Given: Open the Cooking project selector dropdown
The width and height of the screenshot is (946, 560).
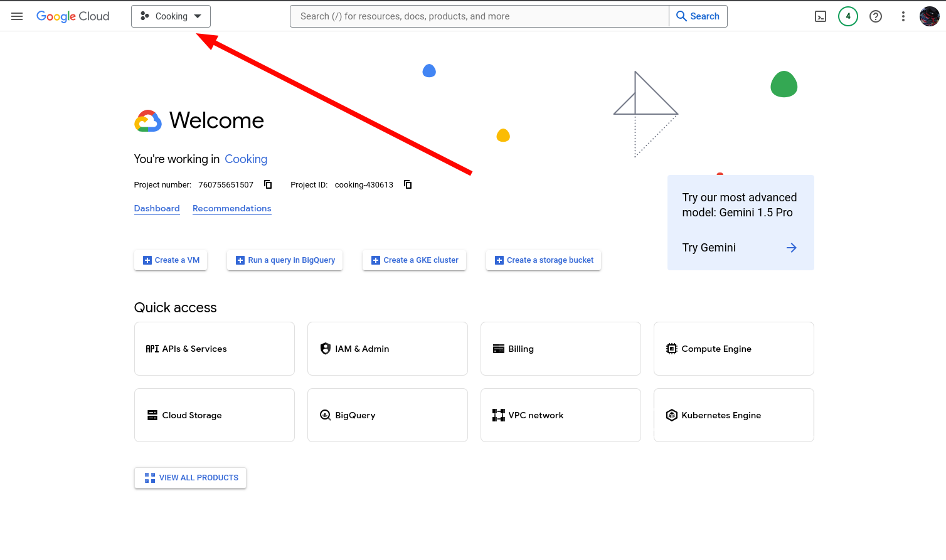Looking at the screenshot, I should tap(171, 16).
